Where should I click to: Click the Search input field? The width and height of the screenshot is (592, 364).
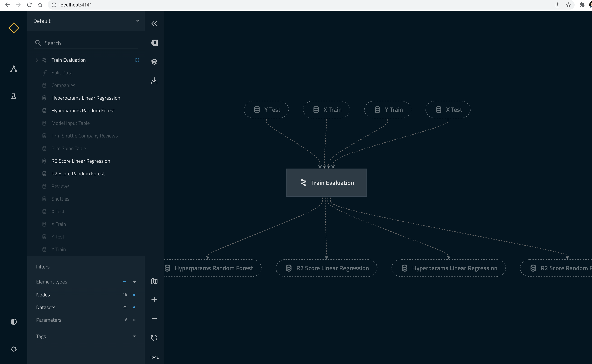(x=86, y=43)
